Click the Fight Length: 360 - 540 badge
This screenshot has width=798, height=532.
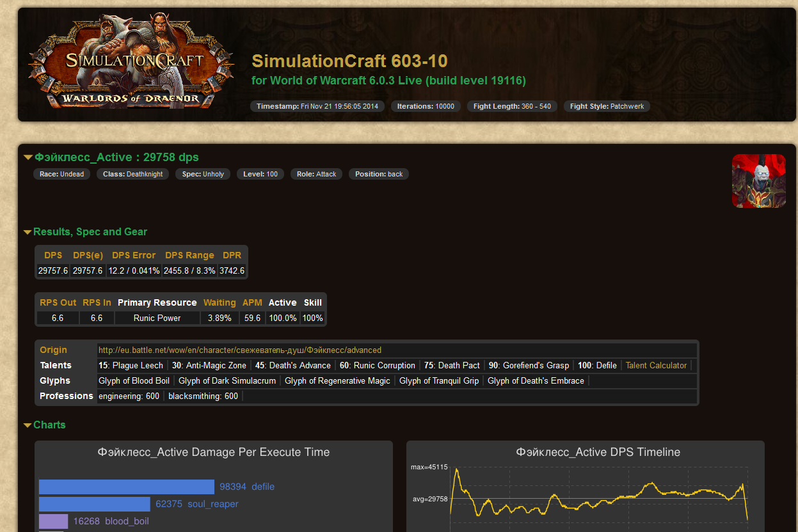pos(512,106)
